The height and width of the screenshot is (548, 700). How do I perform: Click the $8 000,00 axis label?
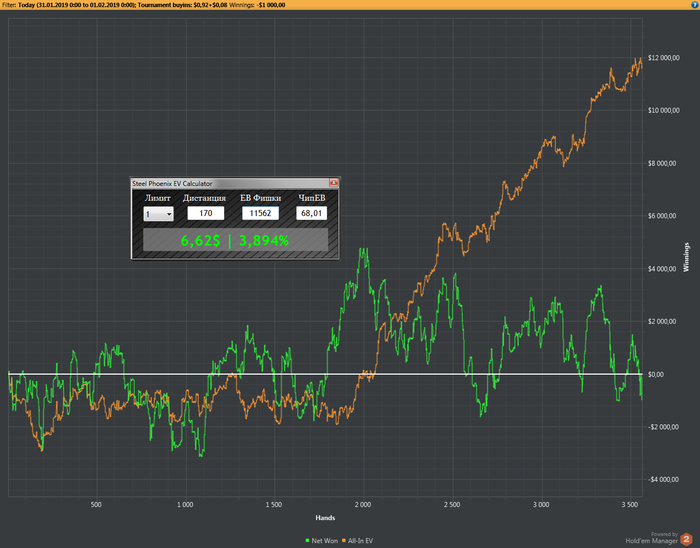pyautogui.click(x=662, y=163)
